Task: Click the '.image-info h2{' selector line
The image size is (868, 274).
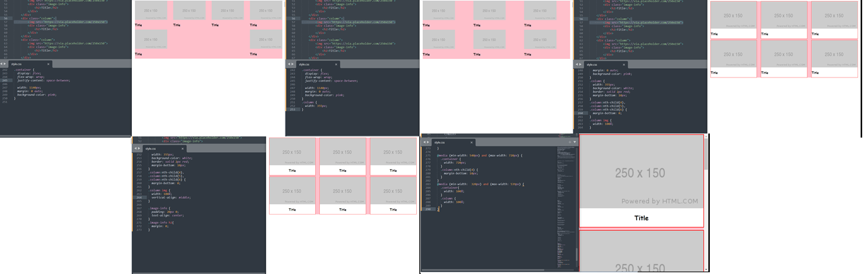Action: click(161, 222)
